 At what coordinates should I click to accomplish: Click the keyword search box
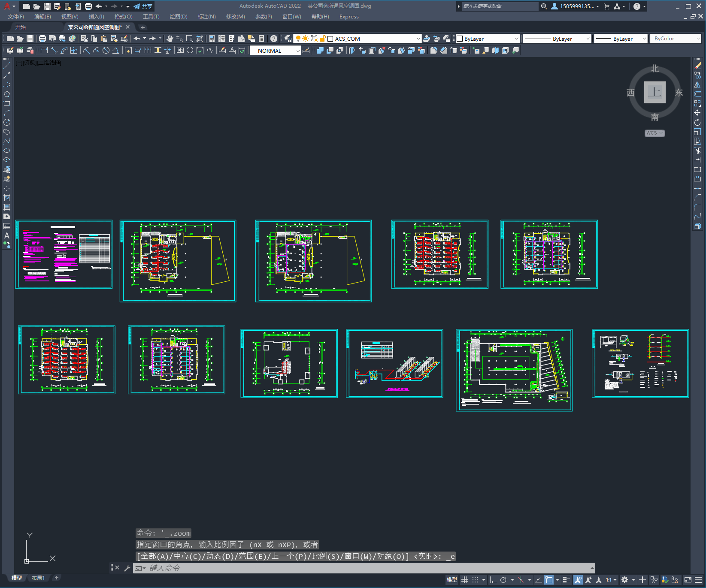500,6
